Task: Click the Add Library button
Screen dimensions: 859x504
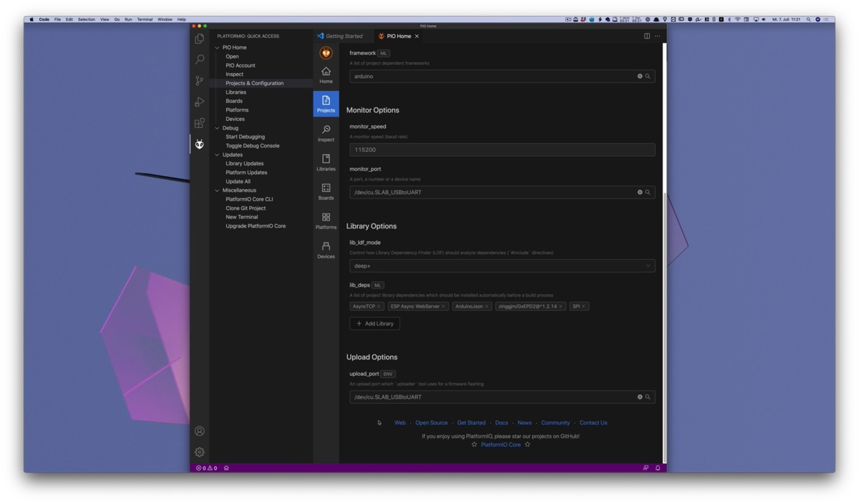Action: 374,324
